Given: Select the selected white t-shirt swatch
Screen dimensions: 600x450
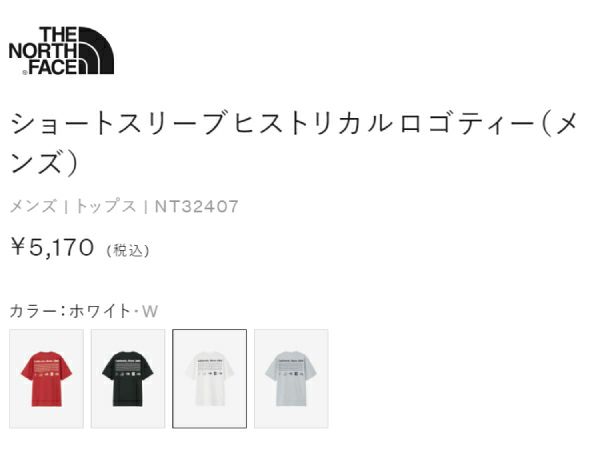Looking at the screenshot, I should tap(209, 378).
